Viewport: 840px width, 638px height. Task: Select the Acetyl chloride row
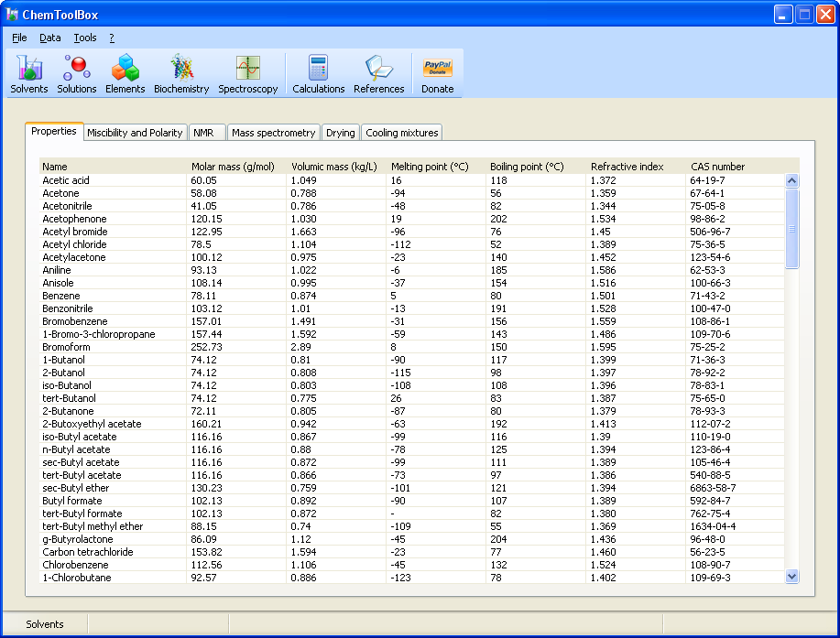click(x=412, y=244)
